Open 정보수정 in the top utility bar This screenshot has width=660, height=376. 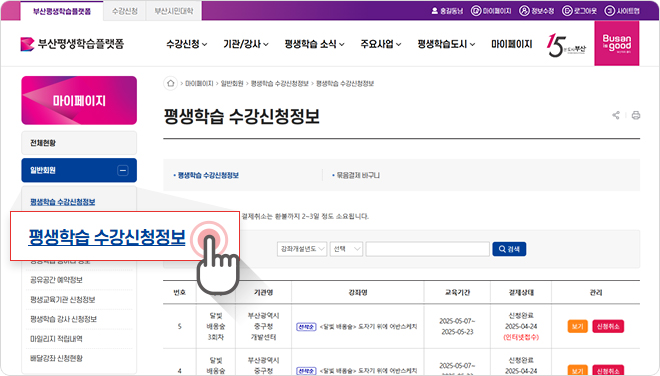point(537,11)
